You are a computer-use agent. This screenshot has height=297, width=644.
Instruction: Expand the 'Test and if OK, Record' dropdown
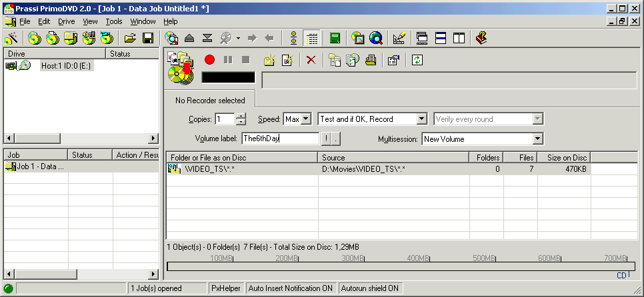pyautogui.click(x=421, y=119)
